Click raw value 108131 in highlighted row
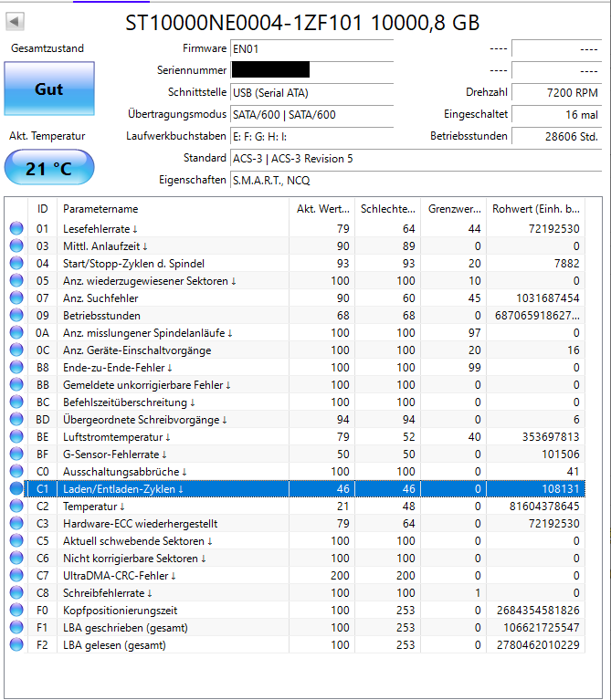611x700 pixels. 561,489
